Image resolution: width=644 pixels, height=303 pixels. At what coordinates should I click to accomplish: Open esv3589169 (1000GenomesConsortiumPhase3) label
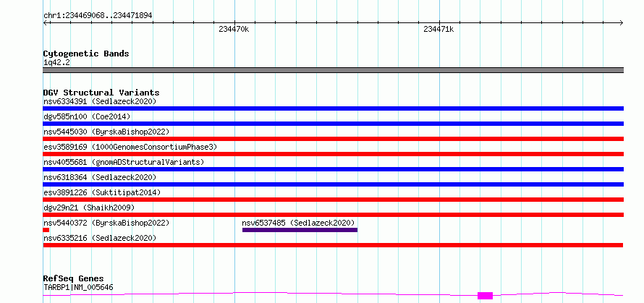[130, 147]
